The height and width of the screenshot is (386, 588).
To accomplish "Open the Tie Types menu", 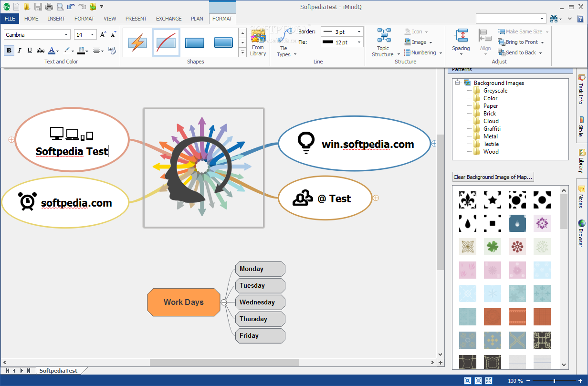I will coord(286,43).
